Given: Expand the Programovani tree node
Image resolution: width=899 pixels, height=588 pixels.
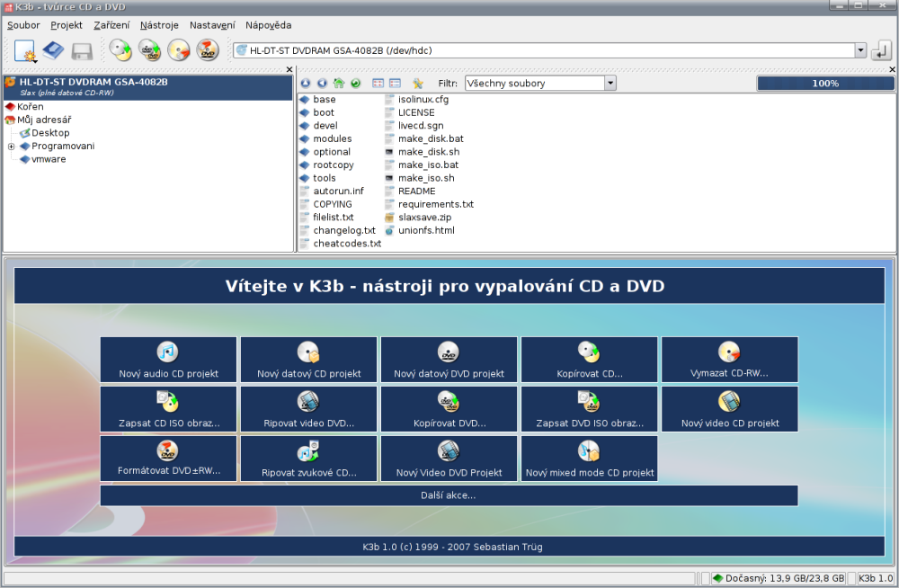Looking at the screenshot, I should (x=11, y=147).
